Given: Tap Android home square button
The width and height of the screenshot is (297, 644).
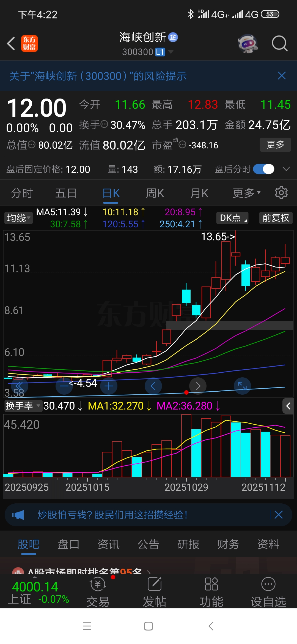Looking at the screenshot, I should (x=148, y=626).
